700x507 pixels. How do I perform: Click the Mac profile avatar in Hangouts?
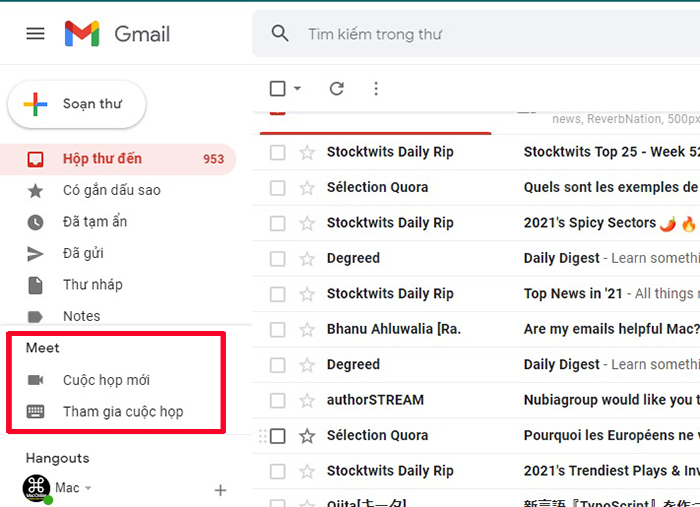37,488
